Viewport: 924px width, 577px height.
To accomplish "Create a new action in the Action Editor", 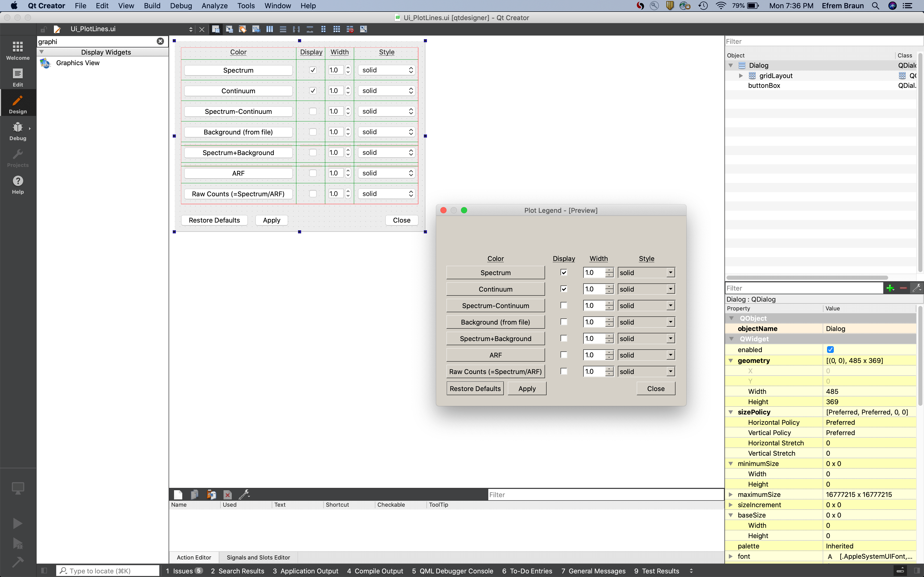I will point(178,494).
